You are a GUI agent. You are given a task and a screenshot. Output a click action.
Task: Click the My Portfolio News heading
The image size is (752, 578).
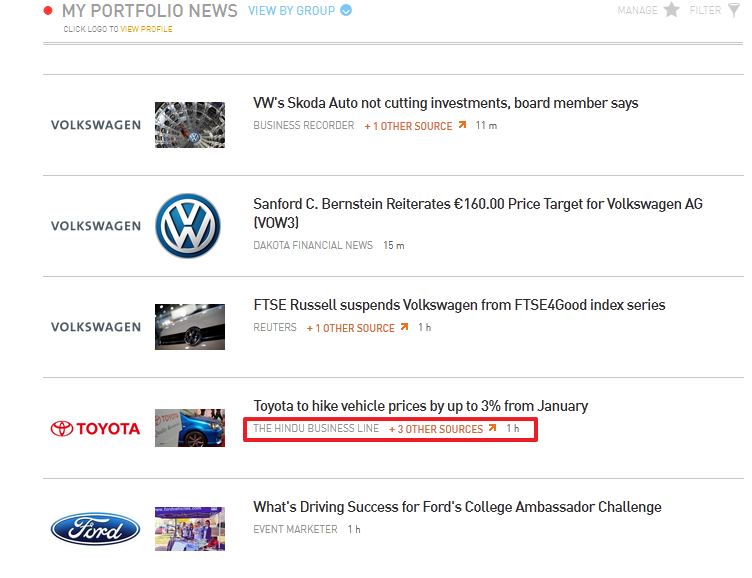tap(150, 11)
